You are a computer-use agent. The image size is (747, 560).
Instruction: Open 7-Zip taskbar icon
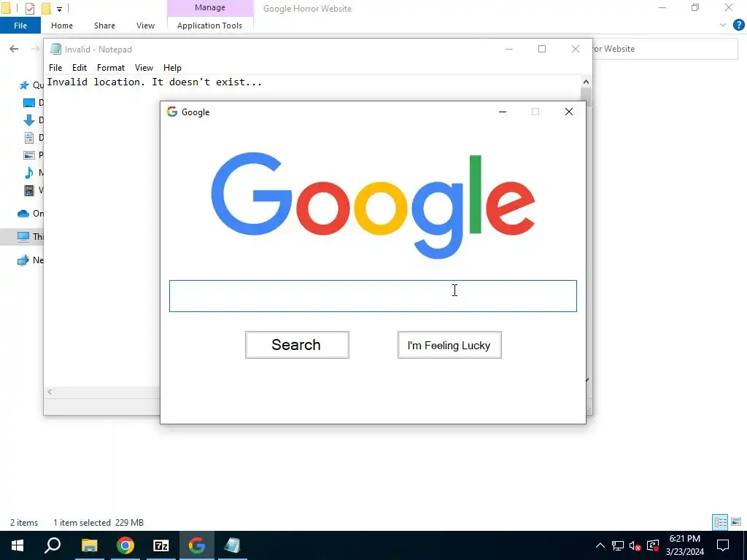coord(161,545)
